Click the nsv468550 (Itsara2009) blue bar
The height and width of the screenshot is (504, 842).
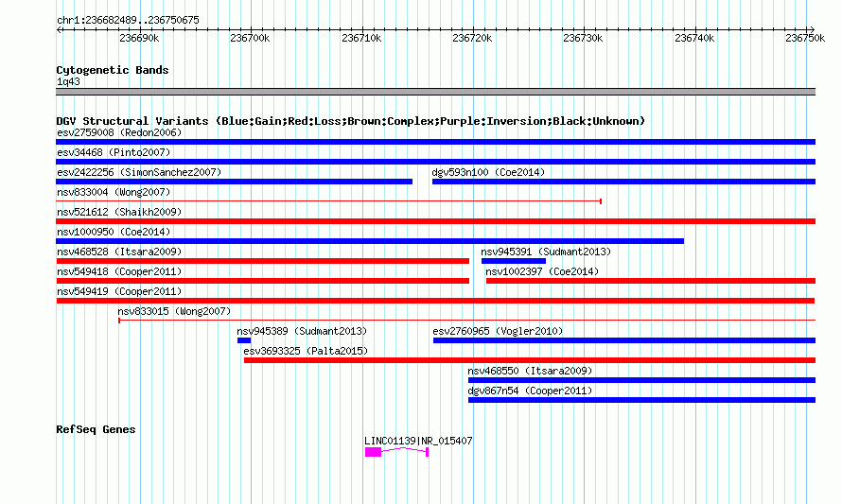coord(641,380)
